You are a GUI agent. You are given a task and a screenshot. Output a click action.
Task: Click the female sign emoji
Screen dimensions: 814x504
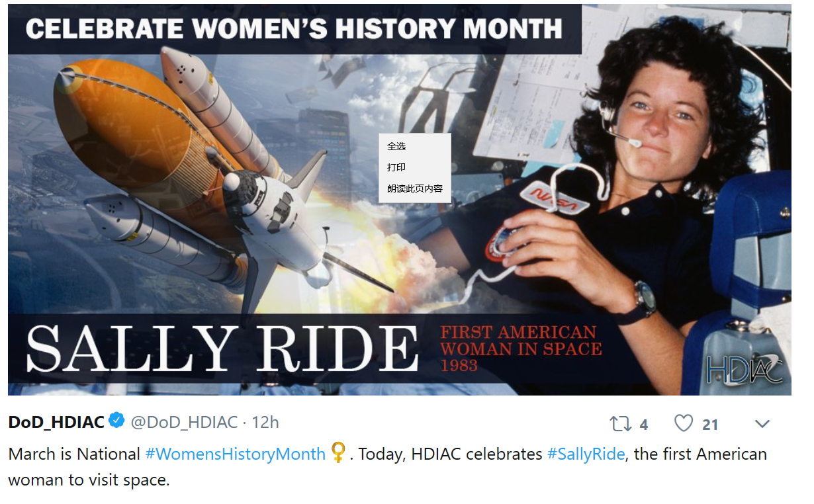tap(338, 453)
